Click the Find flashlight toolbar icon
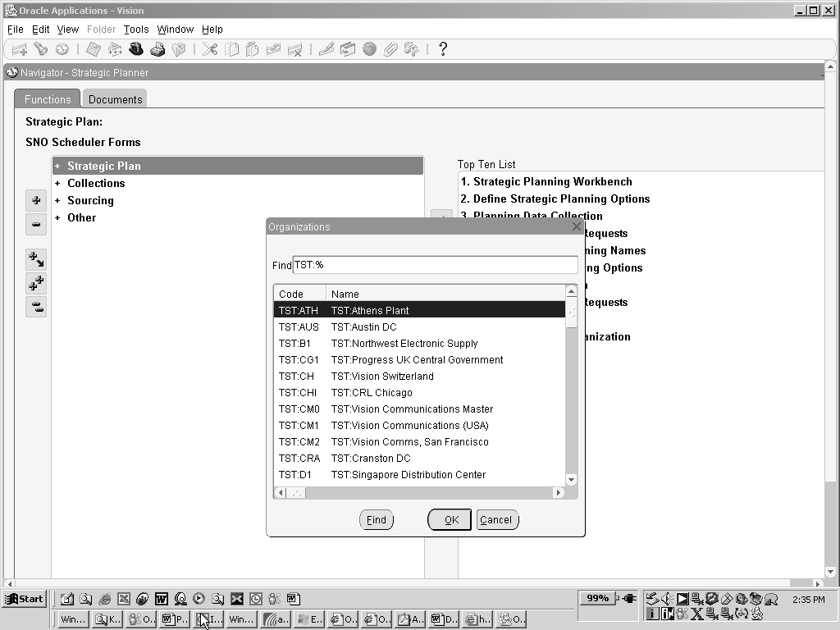 41,49
